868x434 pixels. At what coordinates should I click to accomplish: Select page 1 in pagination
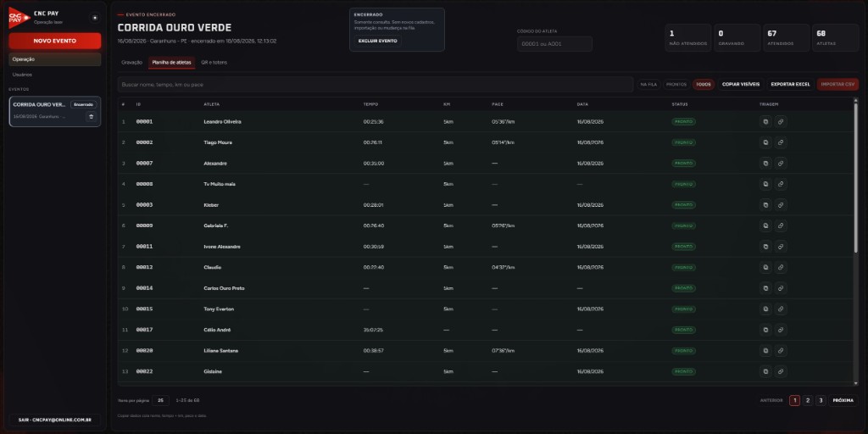[794, 400]
